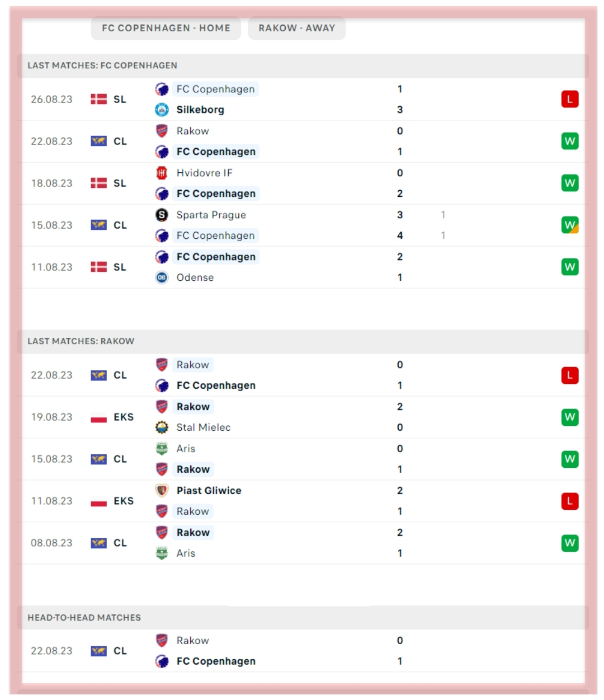Click the loss badge for Silkeborg match
Image resolution: width=604 pixels, height=700 pixels.
(x=569, y=100)
